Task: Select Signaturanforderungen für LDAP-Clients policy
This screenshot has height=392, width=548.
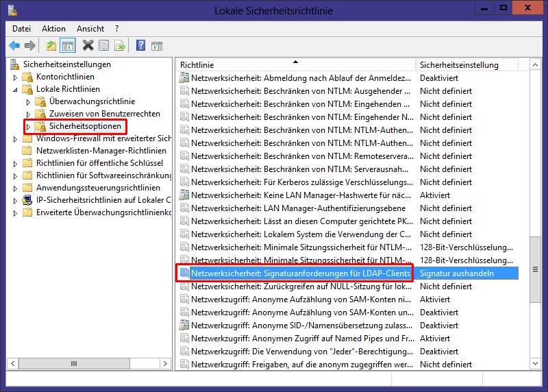Action: point(301,273)
